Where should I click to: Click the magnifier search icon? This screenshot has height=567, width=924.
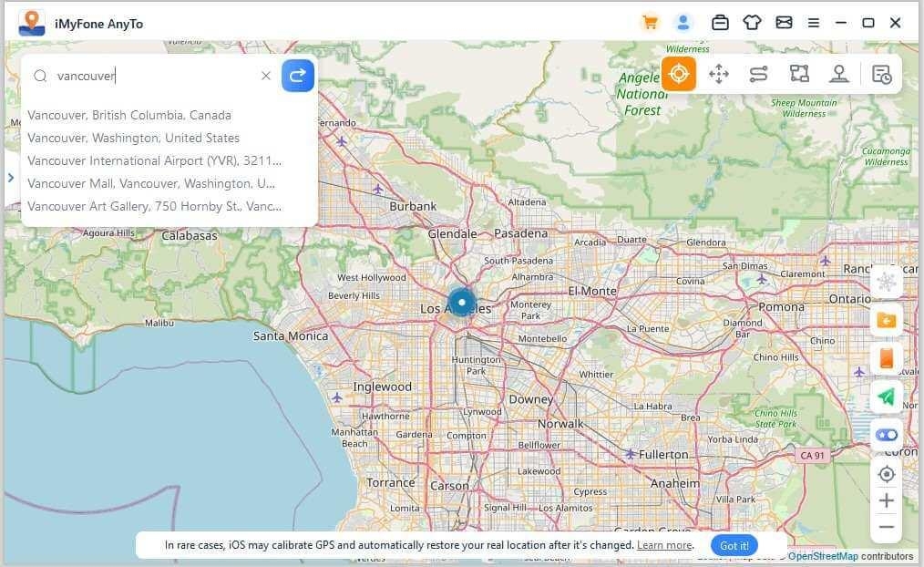pyautogui.click(x=40, y=76)
